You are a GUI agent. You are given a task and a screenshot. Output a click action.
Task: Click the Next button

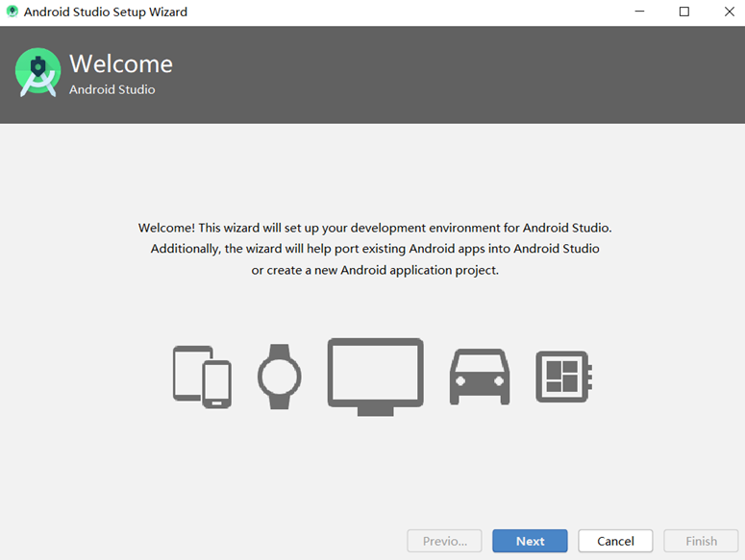point(530,541)
